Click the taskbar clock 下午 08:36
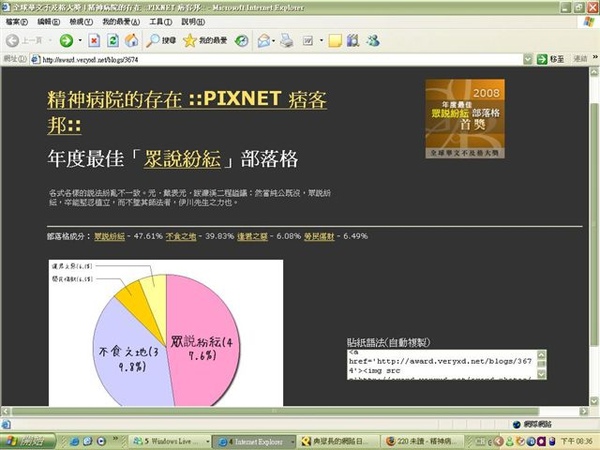Viewport: 600px width, 450px height. (x=579, y=441)
